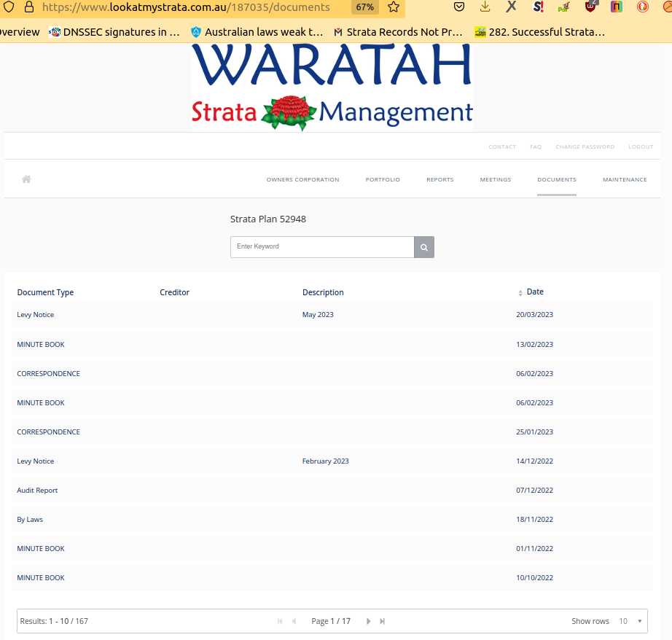The height and width of the screenshot is (640, 672).
Task: Click the padlock site security icon
Action: point(28,7)
